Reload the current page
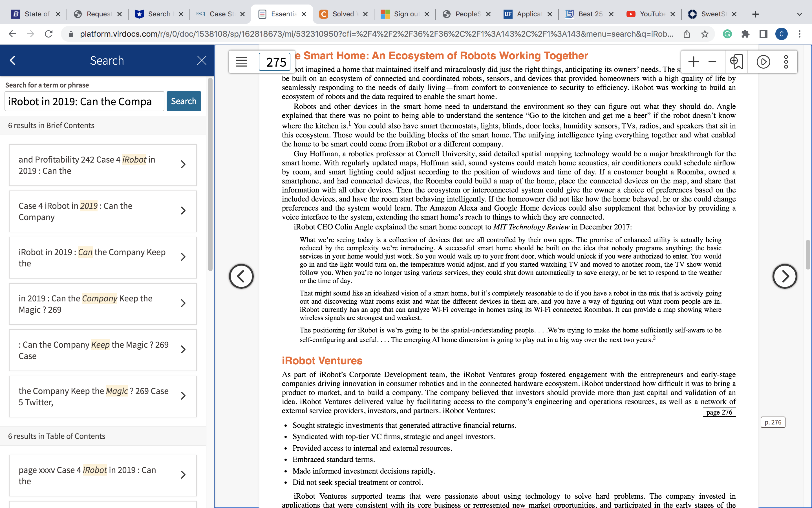Viewport: 812px width, 508px height. (x=49, y=34)
